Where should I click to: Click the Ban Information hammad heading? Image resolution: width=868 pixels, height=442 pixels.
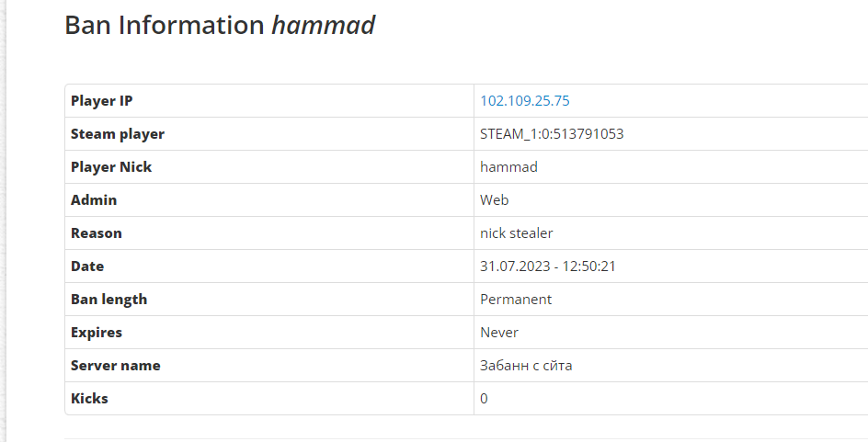click(220, 25)
